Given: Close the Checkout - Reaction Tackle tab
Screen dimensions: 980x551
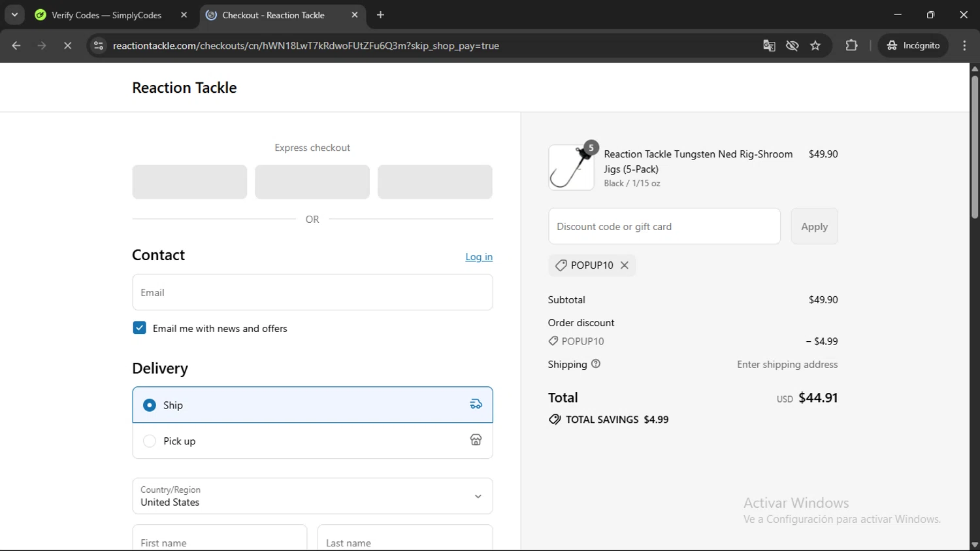Looking at the screenshot, I should click(355, 15).
